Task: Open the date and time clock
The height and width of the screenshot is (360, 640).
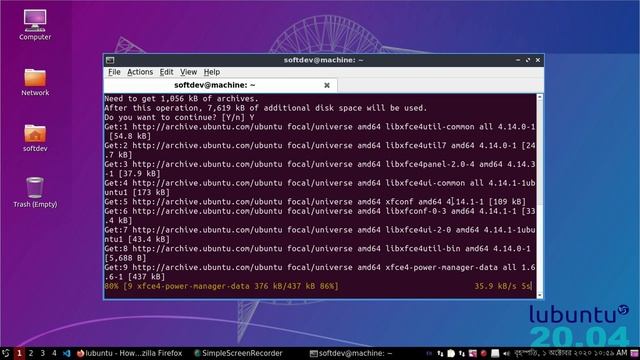Action: click(570, 353)
